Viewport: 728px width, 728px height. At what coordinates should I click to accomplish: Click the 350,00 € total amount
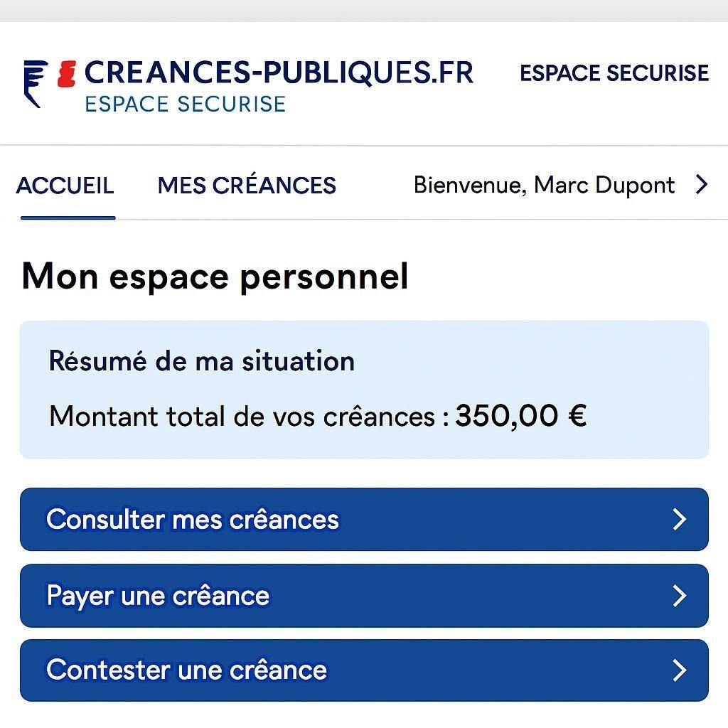pos(520,416)
